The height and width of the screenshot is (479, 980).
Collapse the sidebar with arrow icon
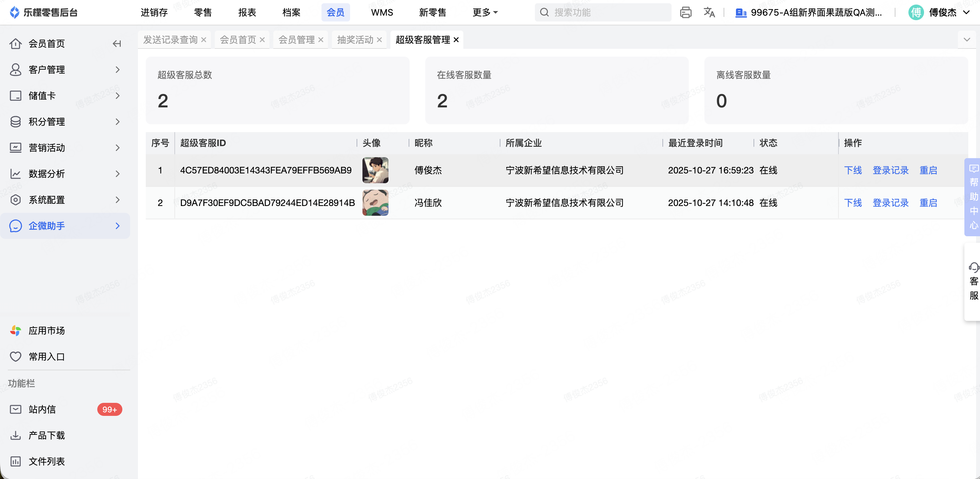[117, 44]
